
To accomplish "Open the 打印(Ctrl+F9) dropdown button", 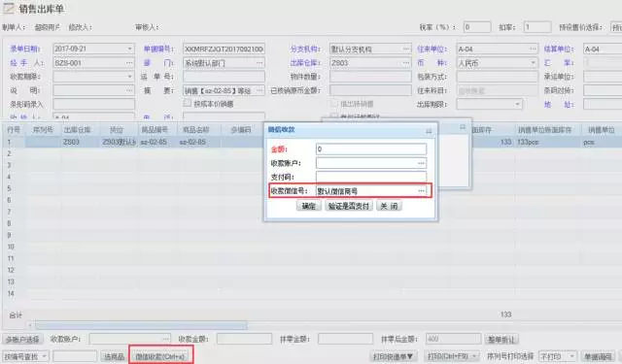I will pyautogui.click(x=451, y=356).
